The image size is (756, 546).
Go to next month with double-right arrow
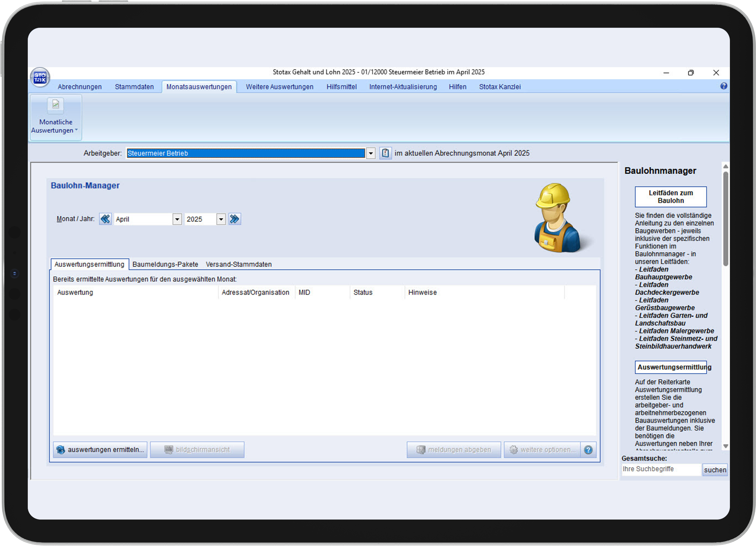point(234,219)
